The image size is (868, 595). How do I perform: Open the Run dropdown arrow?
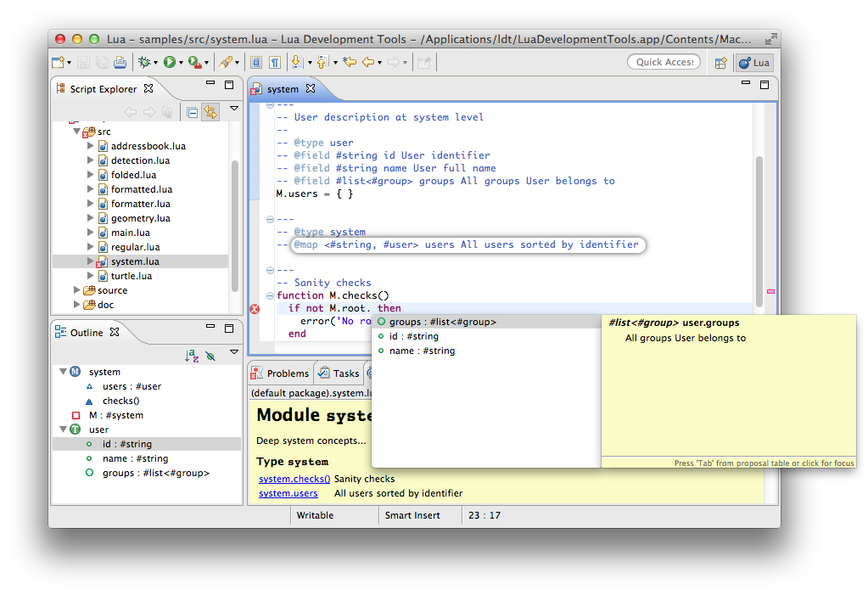pos(181,63)
